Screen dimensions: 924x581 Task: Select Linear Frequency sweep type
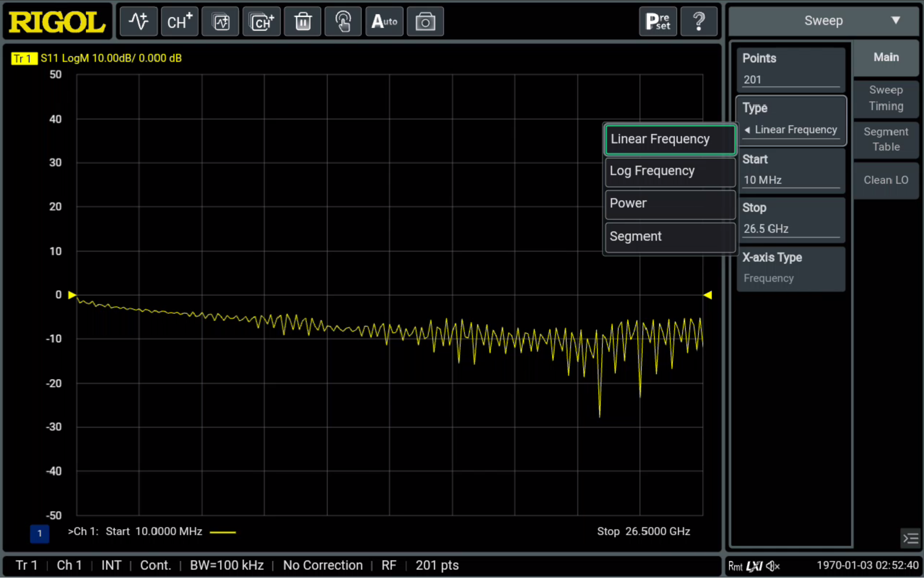coord(670,139)
